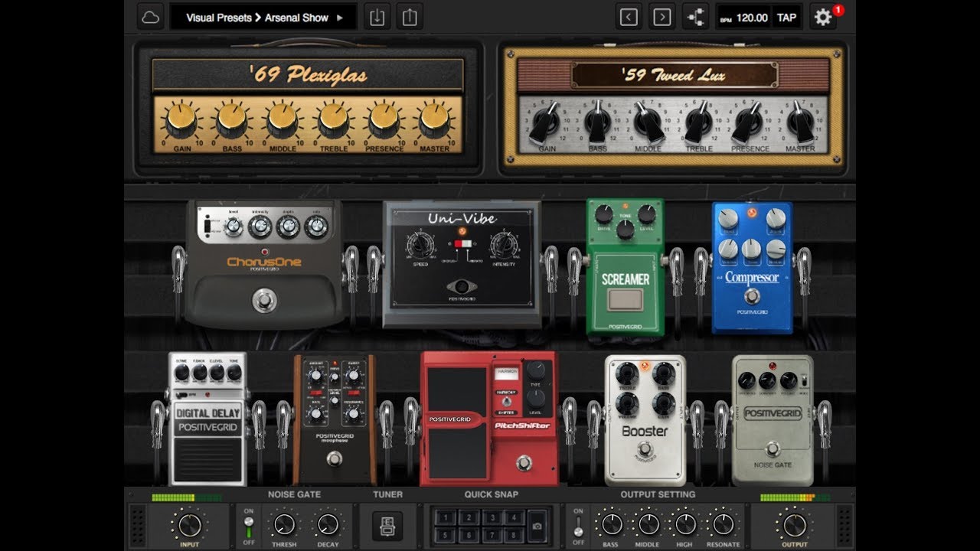Click the PitchShifter expression treadle
980x551 pixels.
pos(458,422)
